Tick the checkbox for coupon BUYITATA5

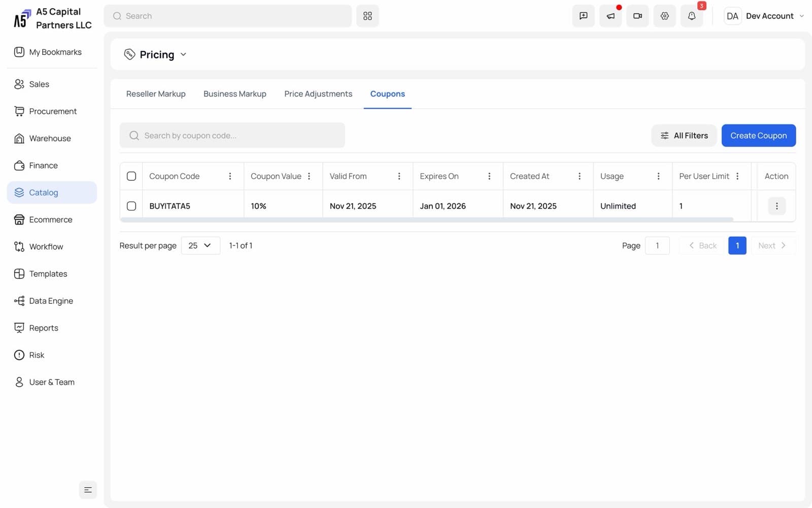pyautogui.click(x=131, y=206)
